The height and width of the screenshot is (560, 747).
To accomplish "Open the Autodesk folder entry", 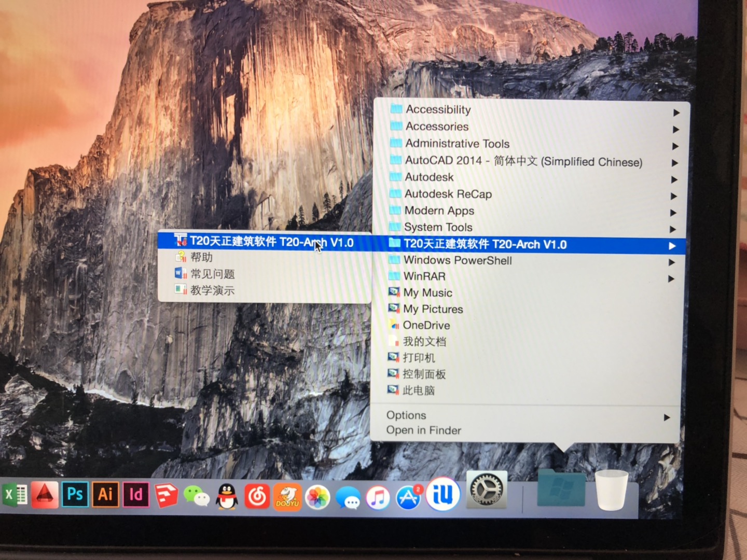I will (531, 178).
